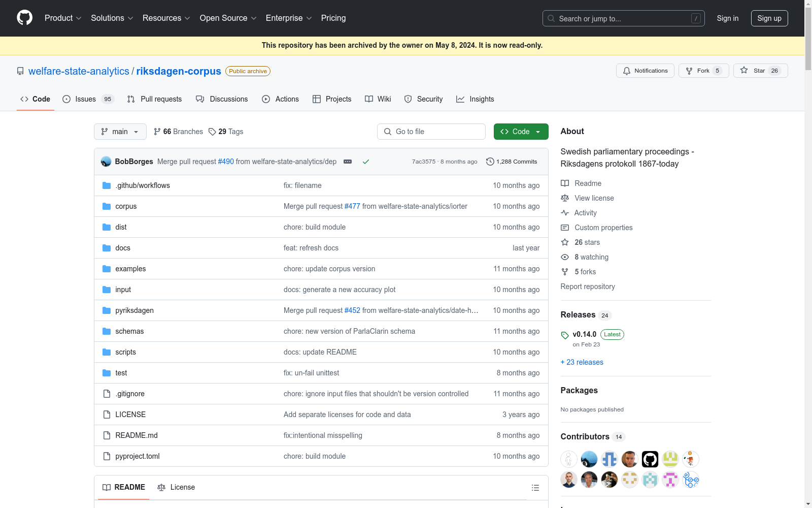Star the riksdagen-corpus repository
Screen dimensions: 812x508
(760, 71)
